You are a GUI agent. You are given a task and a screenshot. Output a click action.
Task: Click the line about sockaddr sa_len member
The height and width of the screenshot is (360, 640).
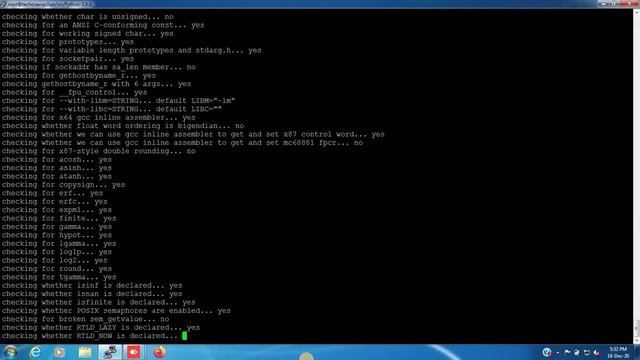point(99,67)
